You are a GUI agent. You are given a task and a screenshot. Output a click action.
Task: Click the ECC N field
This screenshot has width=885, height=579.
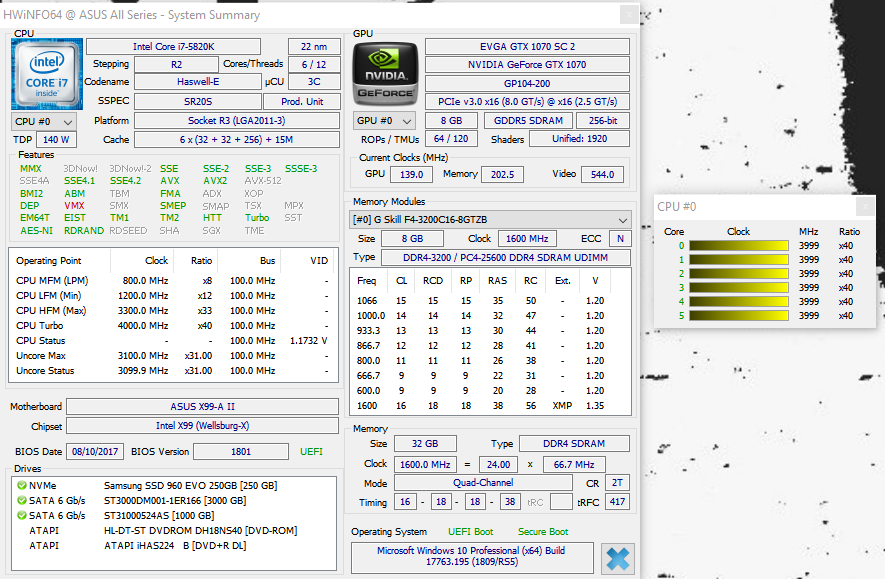[x=620, y=239]
